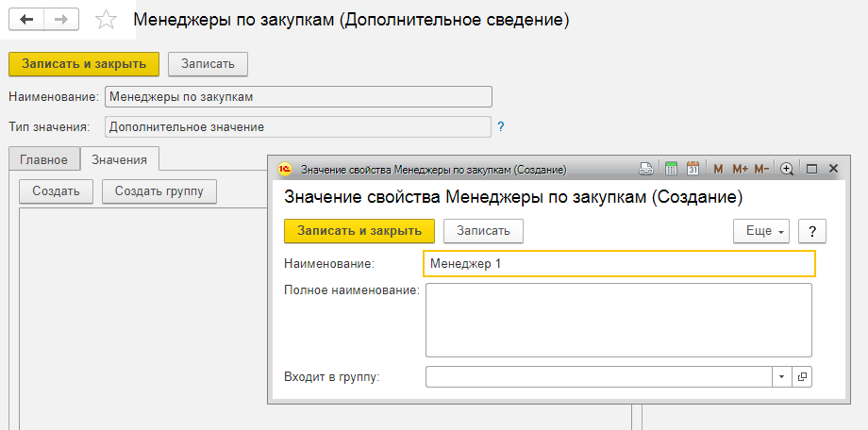868x430 pixels.
Task: Click the Полное наименование text area
Action: pyautogui.click(x=618, y=318)
